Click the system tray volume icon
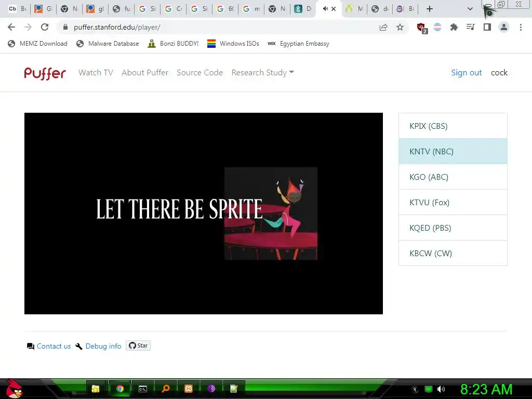532x399 pixels. click(x=441, y=389)
